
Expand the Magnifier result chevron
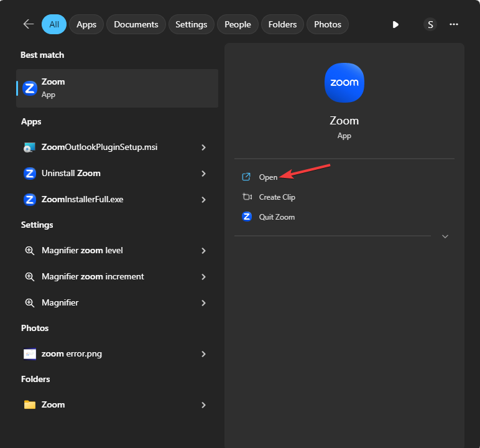tap(203, 303)
